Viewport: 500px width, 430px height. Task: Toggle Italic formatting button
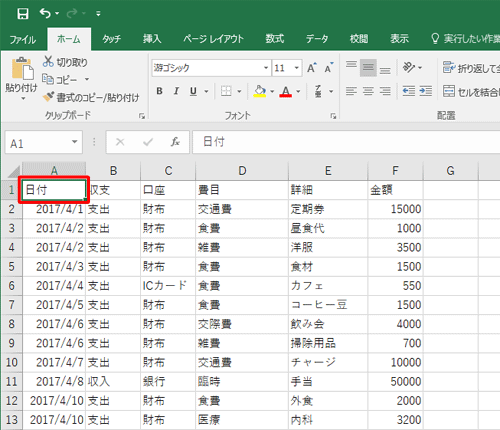(x=176, y=91)
